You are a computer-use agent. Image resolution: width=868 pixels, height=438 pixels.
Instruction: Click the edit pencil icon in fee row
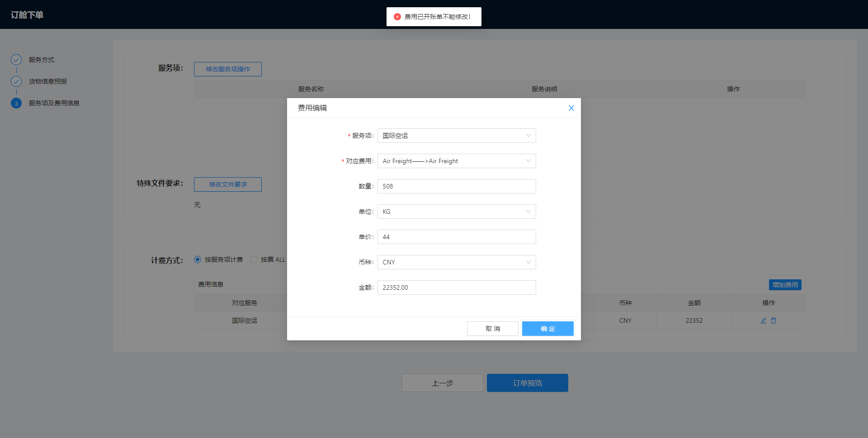coord(764,320)
